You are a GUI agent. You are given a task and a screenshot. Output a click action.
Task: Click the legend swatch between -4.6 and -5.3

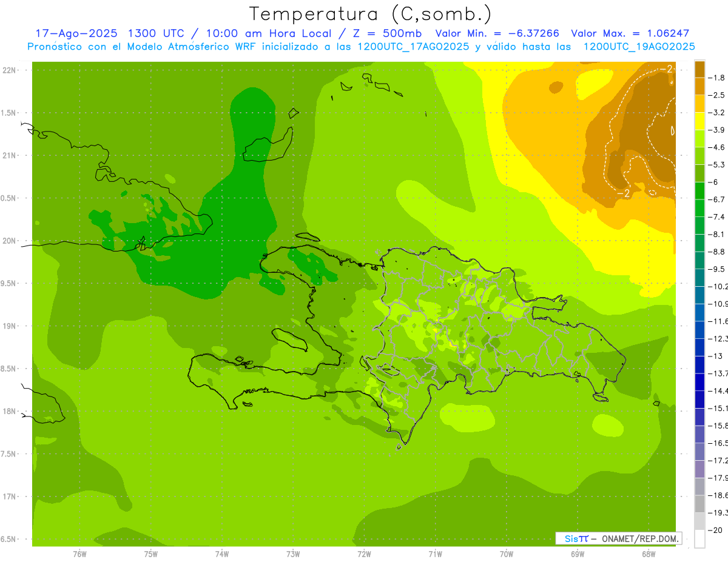click(699, 156)
